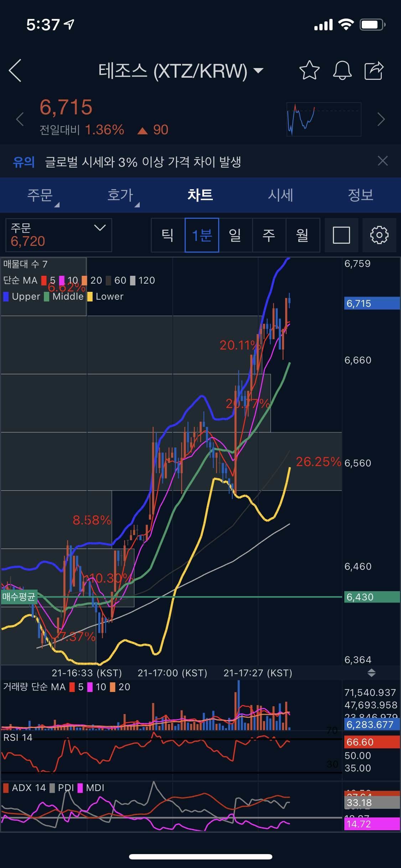Open chart settings gear icon
The image size is (401, 868).
click(x=379, y=235)
